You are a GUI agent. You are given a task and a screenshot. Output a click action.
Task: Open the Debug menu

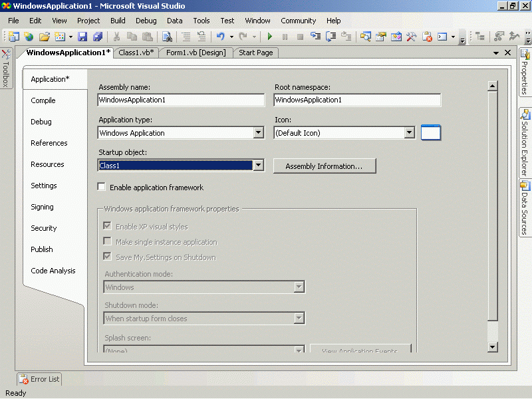(x=146, y=21)
